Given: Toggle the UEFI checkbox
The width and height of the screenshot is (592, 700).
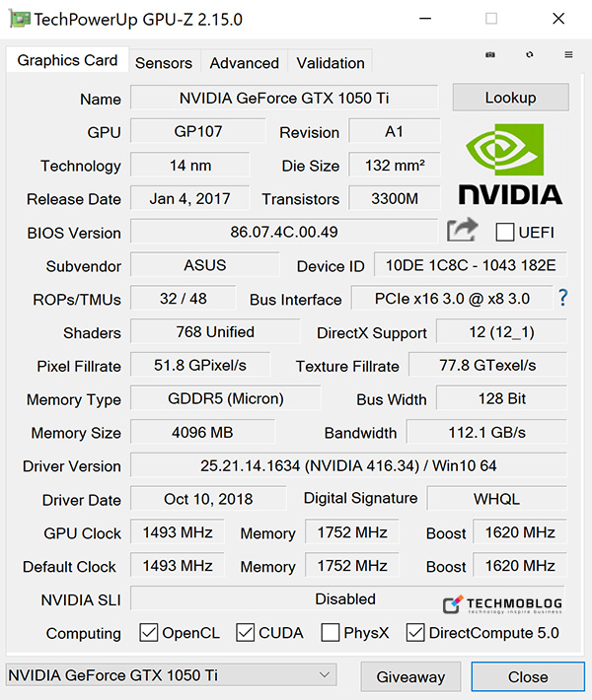Looking at the screenshot, I should point(505,233).
